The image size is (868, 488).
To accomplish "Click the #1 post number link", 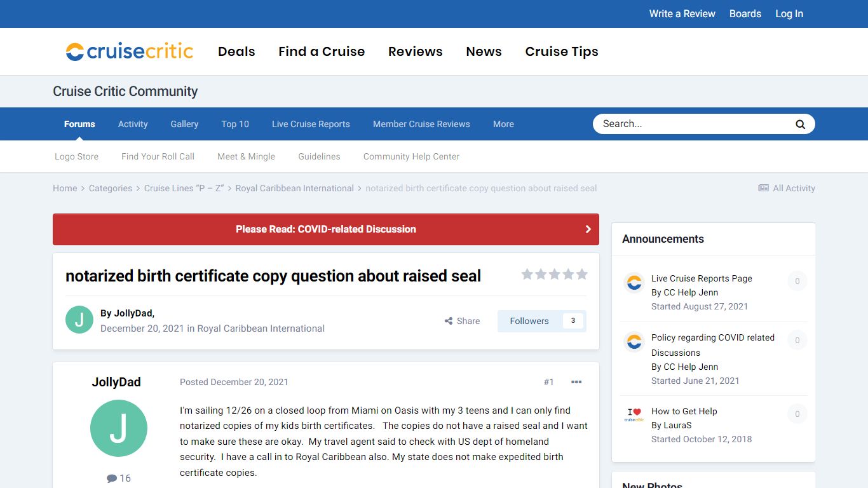I will [549, 382].
